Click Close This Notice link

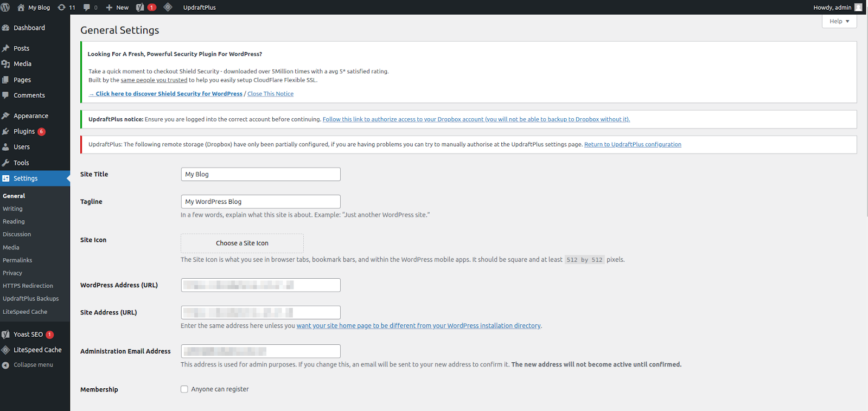click(270, 94)
